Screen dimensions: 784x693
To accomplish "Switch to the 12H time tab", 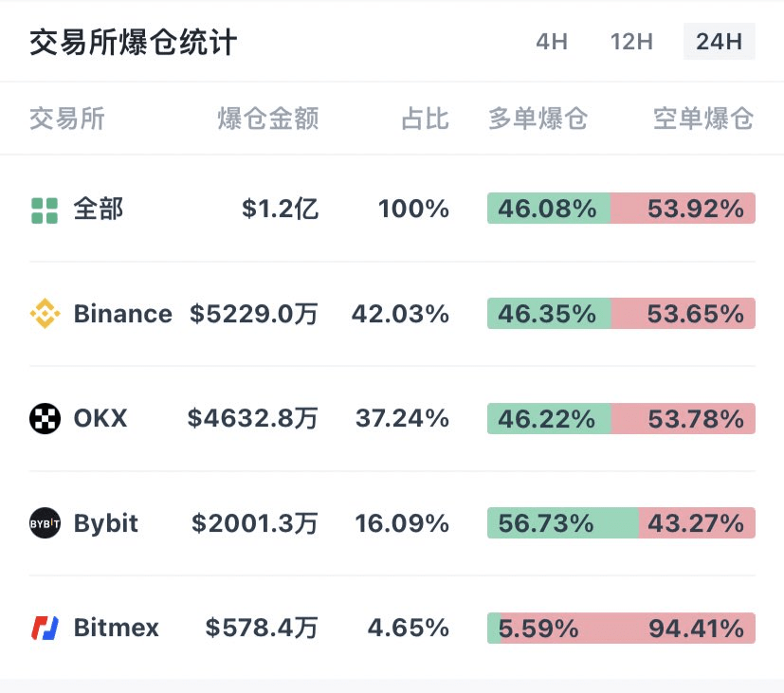I will (630, 42).
